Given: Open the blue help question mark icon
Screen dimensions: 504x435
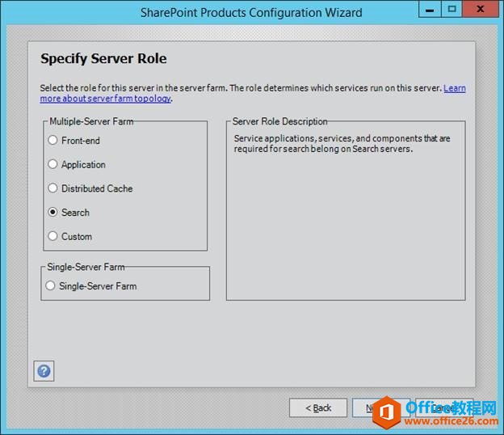Looking at the screenshot, I should tap(44, 371).
